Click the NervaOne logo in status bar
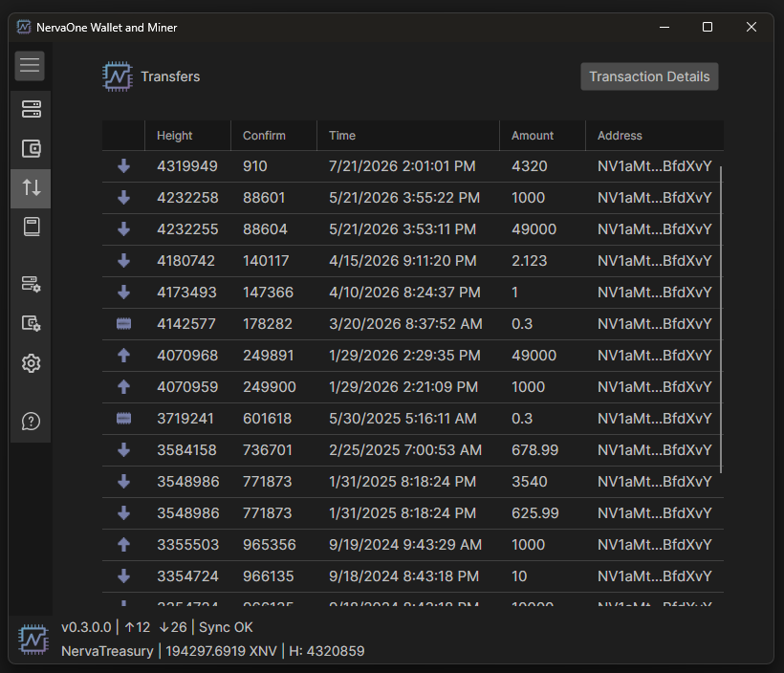The height and width of the screenshot is (673, 784). 33,639
